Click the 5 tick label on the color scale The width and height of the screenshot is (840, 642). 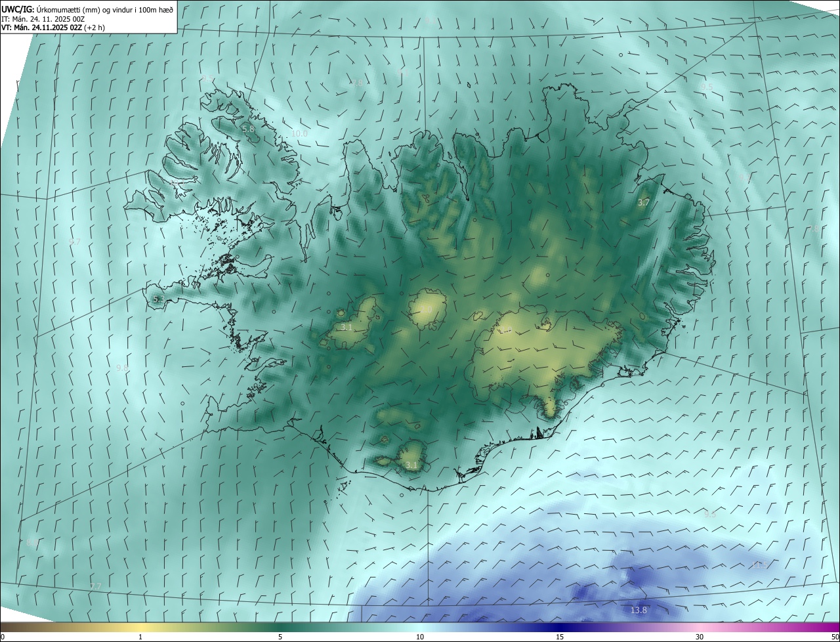point(280,637)
